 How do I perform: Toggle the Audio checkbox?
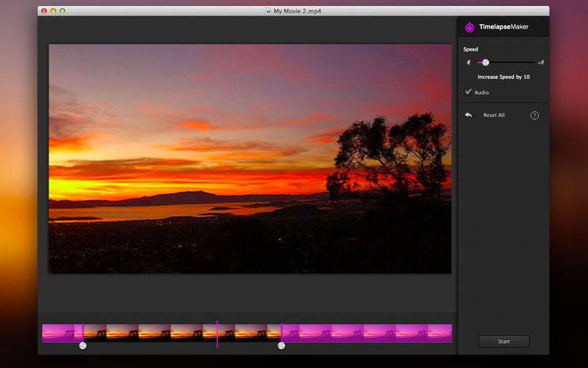click(467, 92)
